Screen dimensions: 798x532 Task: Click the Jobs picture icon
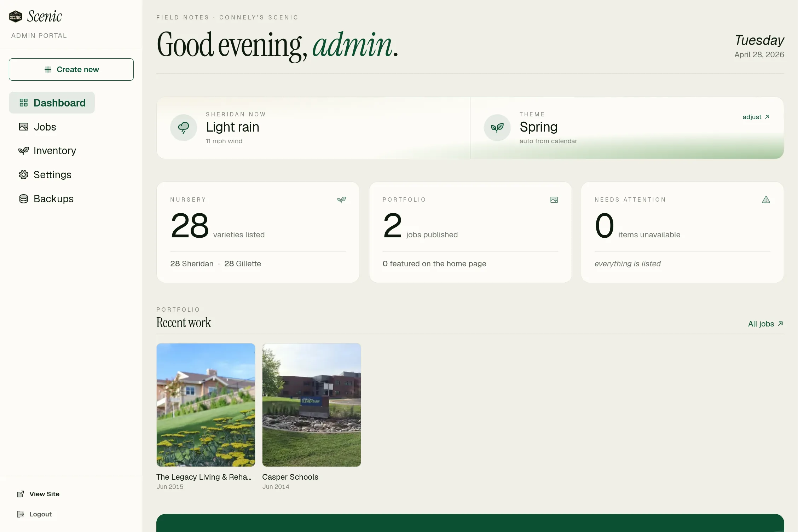click(24, 127)
